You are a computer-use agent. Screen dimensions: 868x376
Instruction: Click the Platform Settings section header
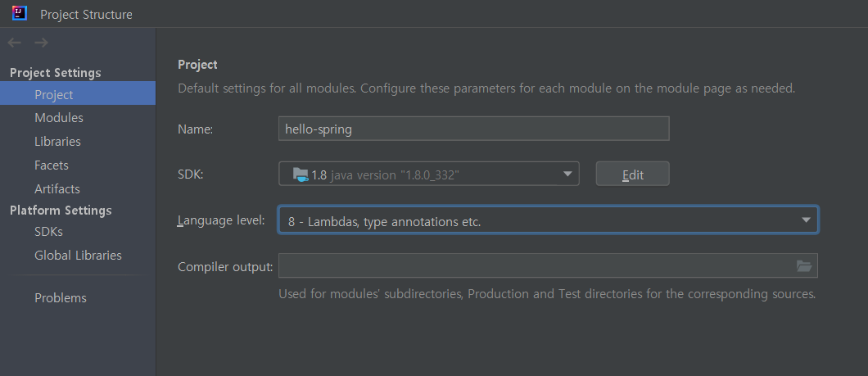click(61, 211)
